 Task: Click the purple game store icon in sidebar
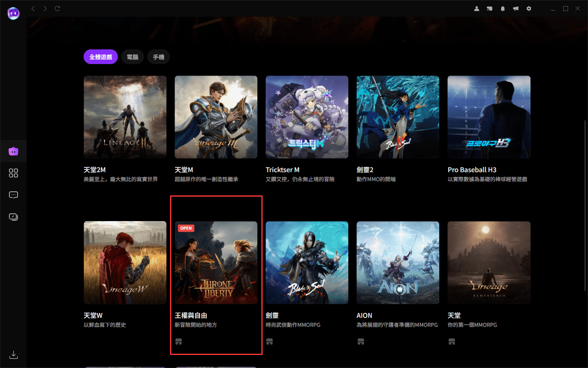(x=13, y=151)
